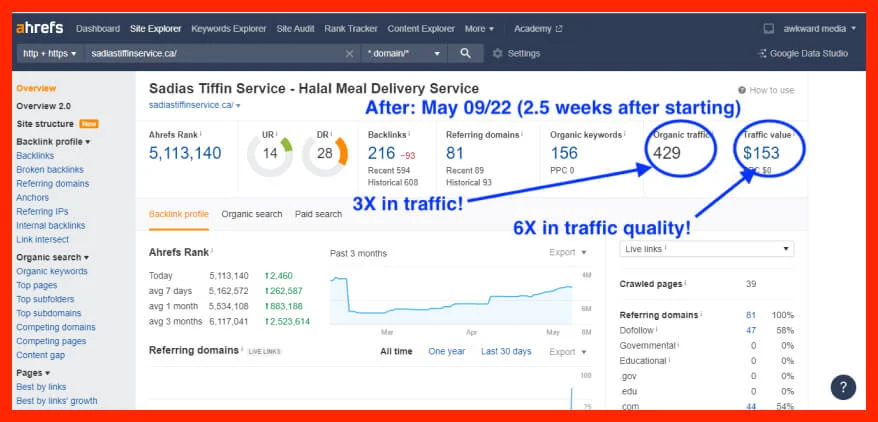
Task: Click the UR 14 gauge
Action: (270, 153)
